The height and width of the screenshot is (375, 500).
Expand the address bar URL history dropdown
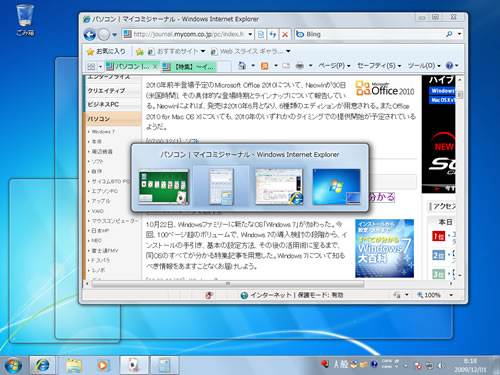coord(250,34)
